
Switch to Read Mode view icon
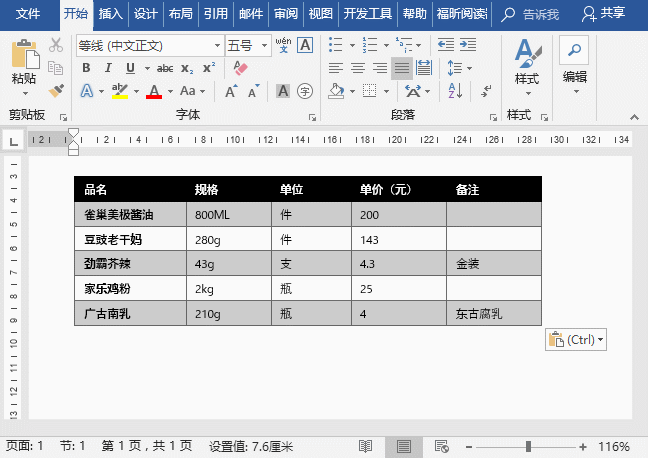click(365, 446)
